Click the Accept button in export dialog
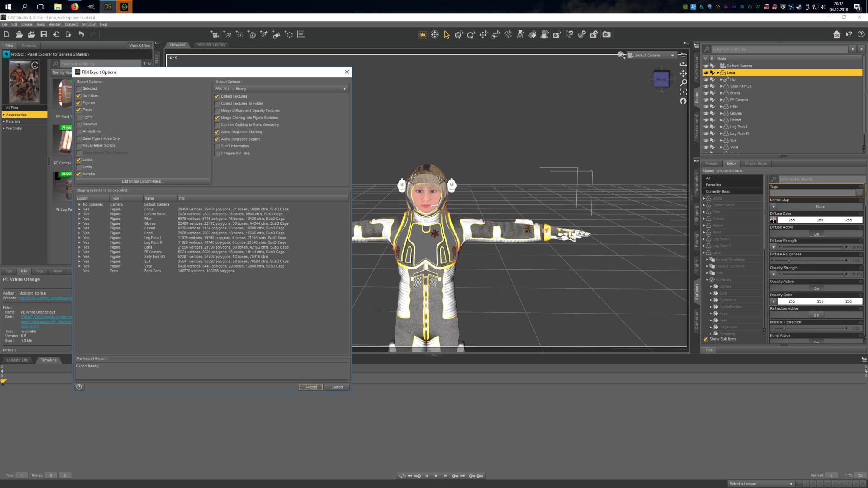 [311, 387]
